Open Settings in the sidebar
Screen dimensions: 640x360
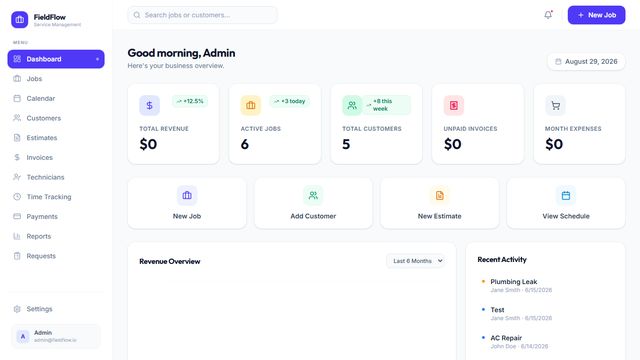[56, 309]
